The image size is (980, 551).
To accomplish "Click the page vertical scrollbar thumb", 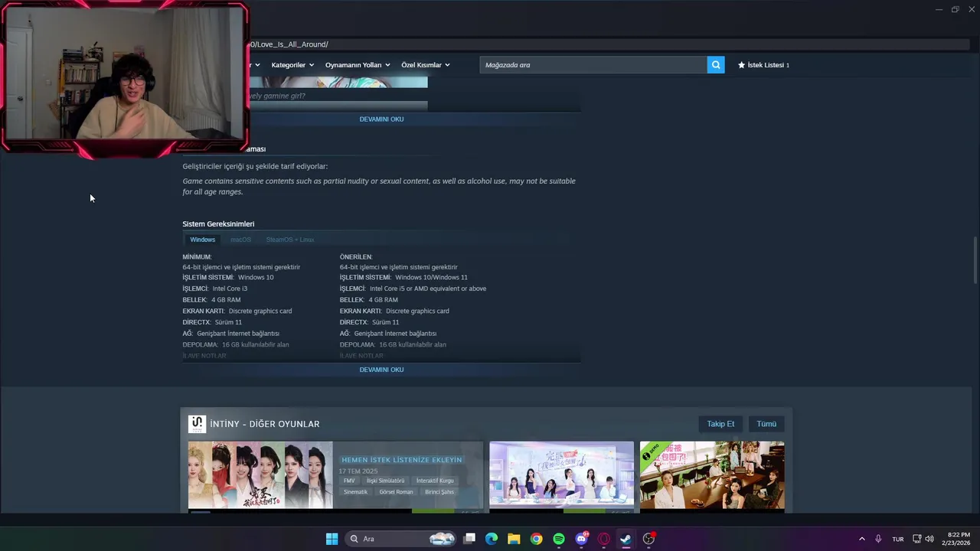I will [x=975, y=259].
